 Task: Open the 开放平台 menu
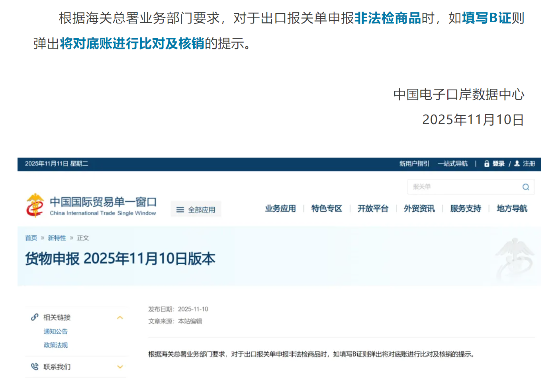[373, 209]
